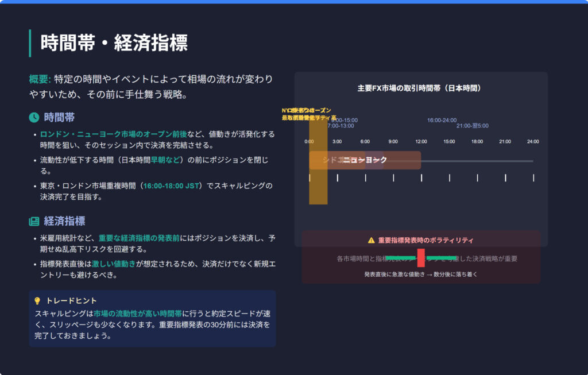The width and height of the screenshot is (588, 375).
Task: Click the ニューヨーク session bar text
Action: [x=365, y=160]
